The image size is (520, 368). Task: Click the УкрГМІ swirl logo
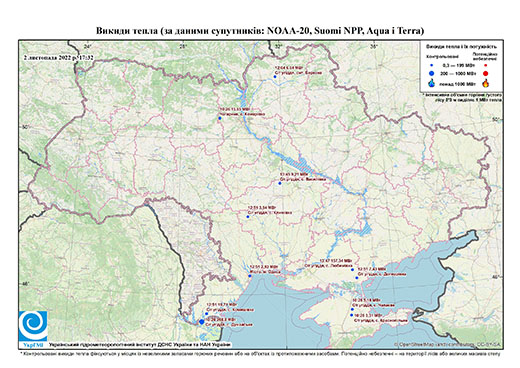[x=33, y=326]
